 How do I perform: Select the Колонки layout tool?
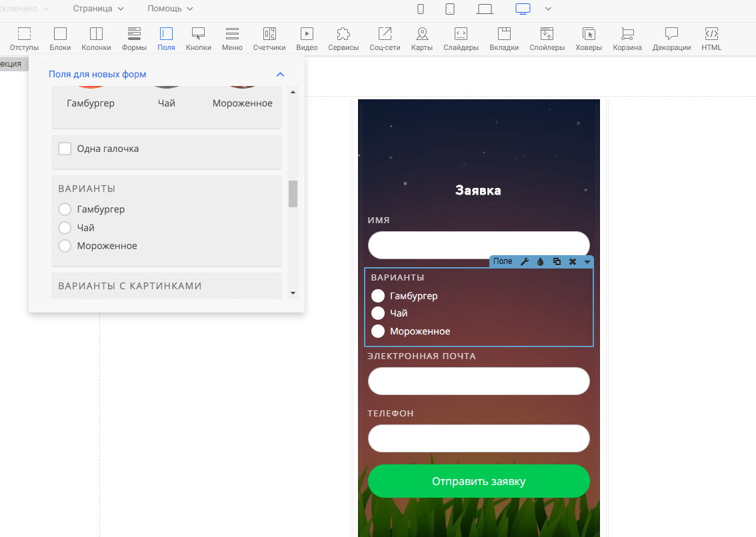coord(96,39)
